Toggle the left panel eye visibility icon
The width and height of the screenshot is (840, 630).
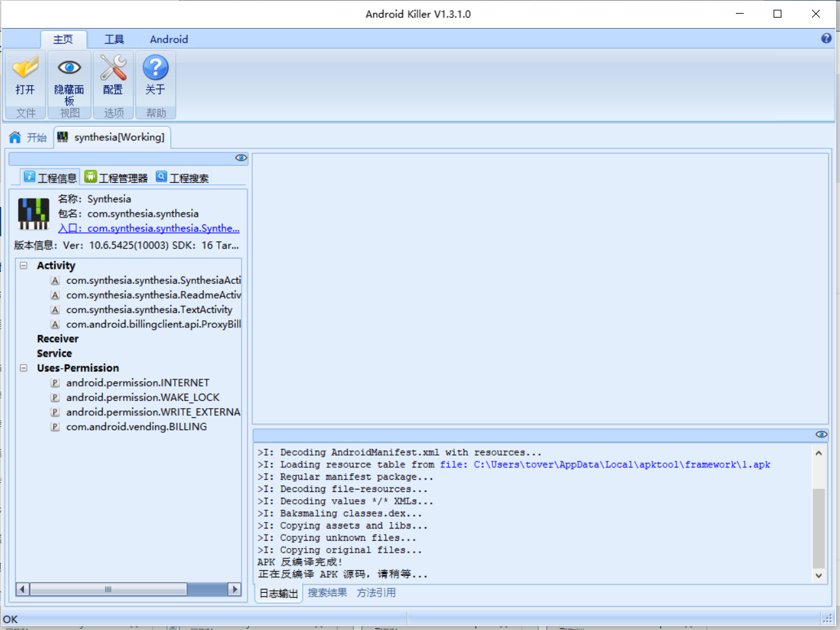241,157
